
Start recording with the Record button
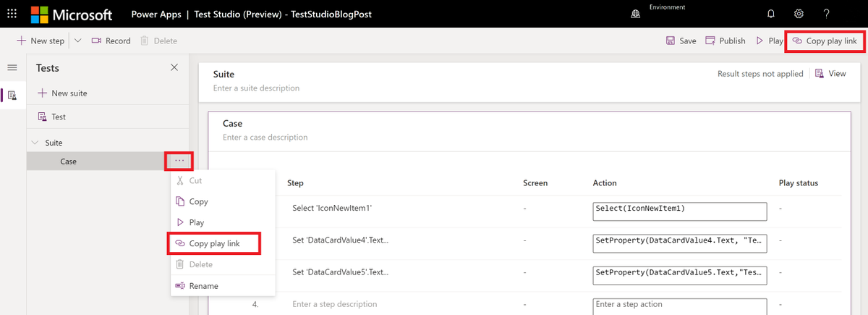[x=111, y=41]
